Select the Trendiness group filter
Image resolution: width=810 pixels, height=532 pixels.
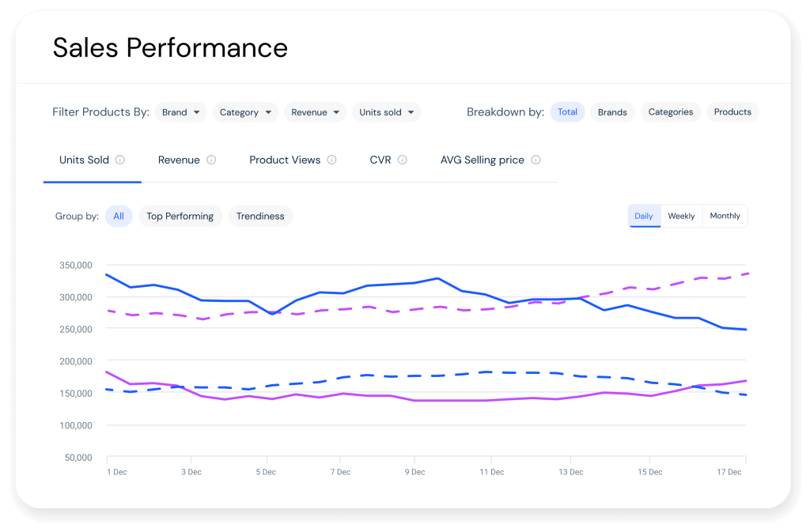click(260, 216)
